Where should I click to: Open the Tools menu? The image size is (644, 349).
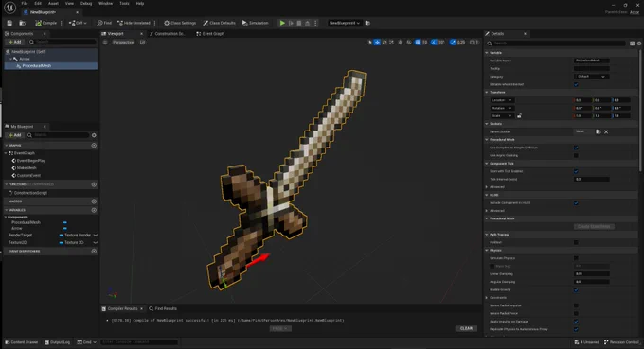coord(124,3)
